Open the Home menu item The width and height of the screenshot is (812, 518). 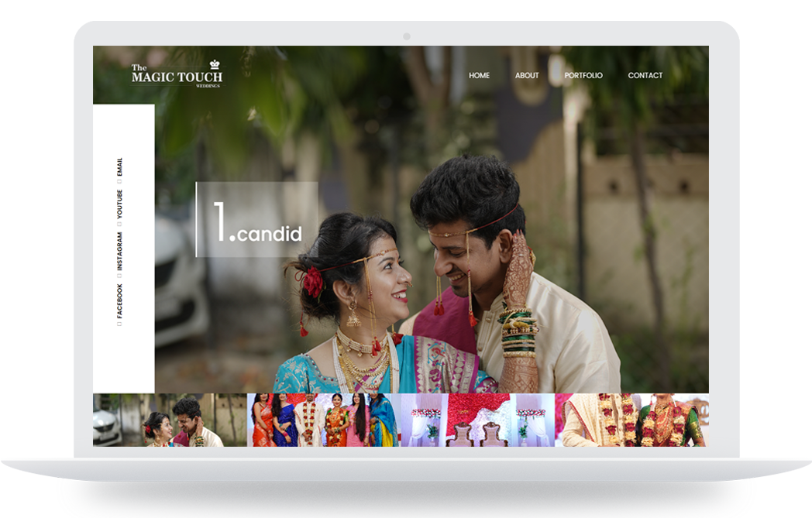tap(479, 76)
